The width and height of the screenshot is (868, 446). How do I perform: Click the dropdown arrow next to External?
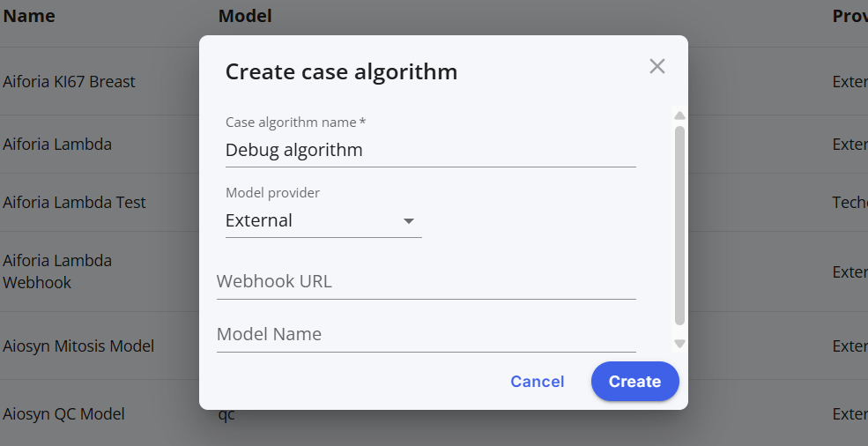pyautogui.click(x=409, y=221)
